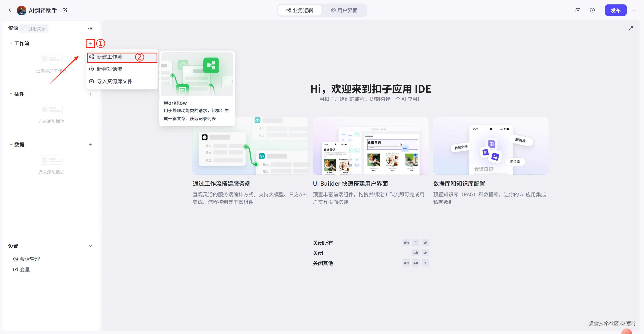Click the edit pencil icon beside app name

point(64,10)
